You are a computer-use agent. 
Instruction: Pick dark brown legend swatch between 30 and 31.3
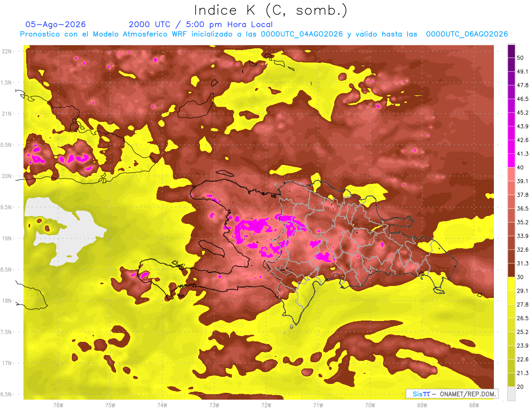(x=511, y=270)
